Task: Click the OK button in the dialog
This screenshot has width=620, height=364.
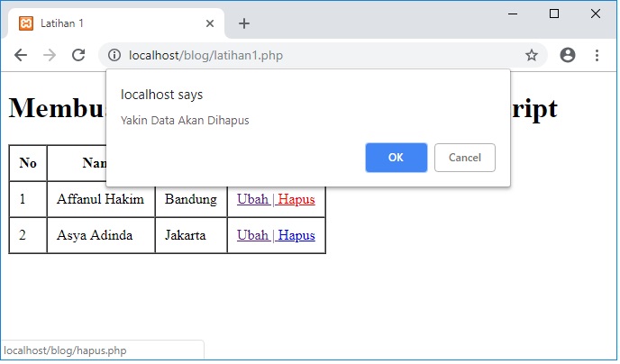Action: (x=396, y=158)
